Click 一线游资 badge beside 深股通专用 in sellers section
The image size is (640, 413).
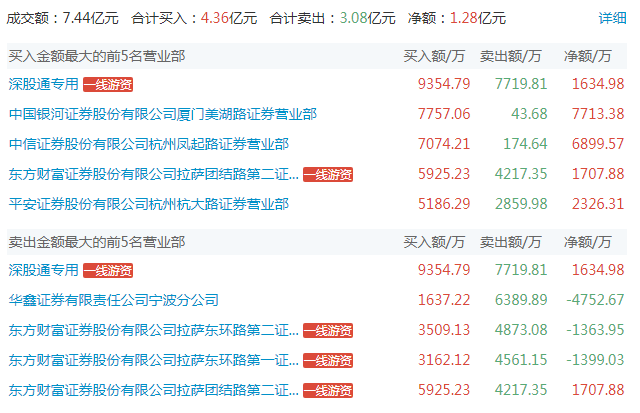pyautogui.click(x=108, y=271)
